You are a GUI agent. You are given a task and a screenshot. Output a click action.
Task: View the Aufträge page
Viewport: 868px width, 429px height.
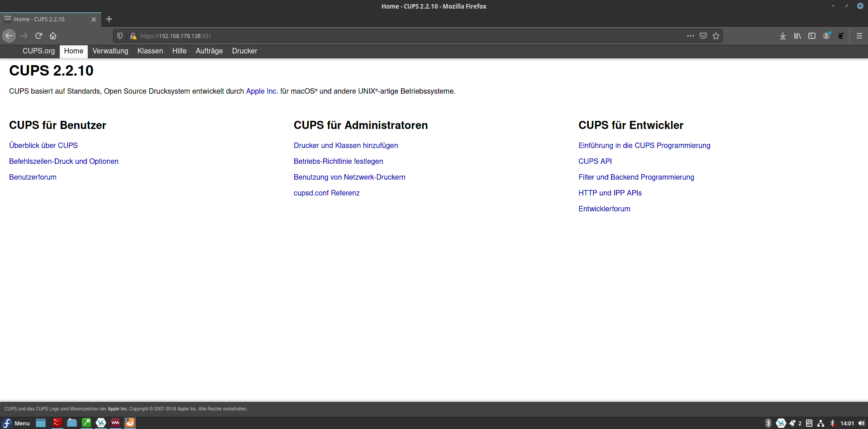[209, 51]
